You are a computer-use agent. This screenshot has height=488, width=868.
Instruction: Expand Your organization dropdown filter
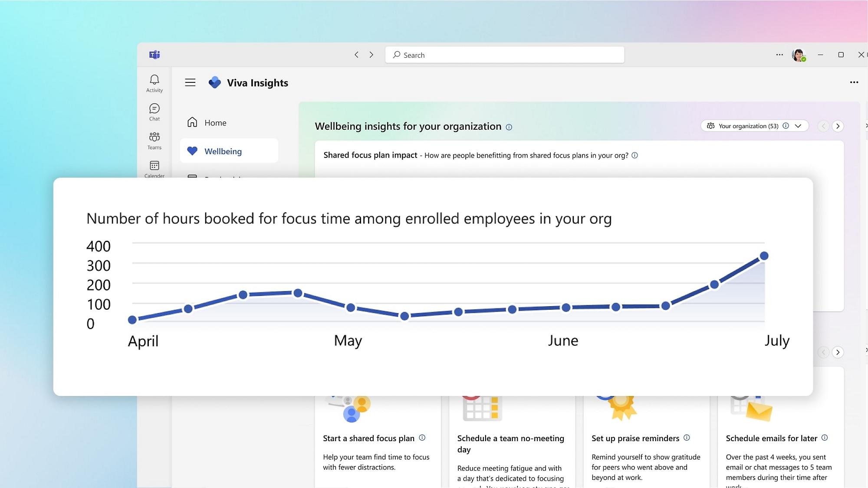pos(799,126)
